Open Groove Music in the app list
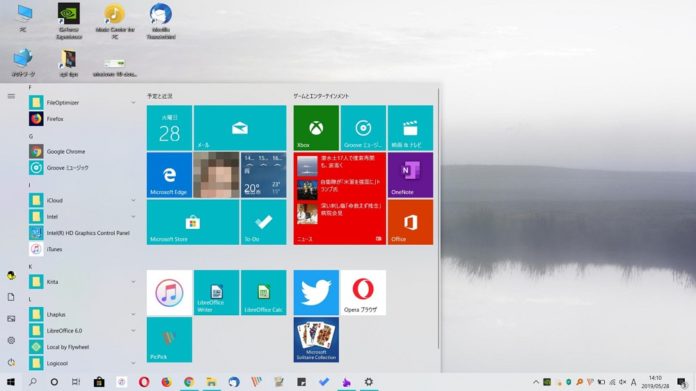Screen dimensions: 696x391 (82, 168)
